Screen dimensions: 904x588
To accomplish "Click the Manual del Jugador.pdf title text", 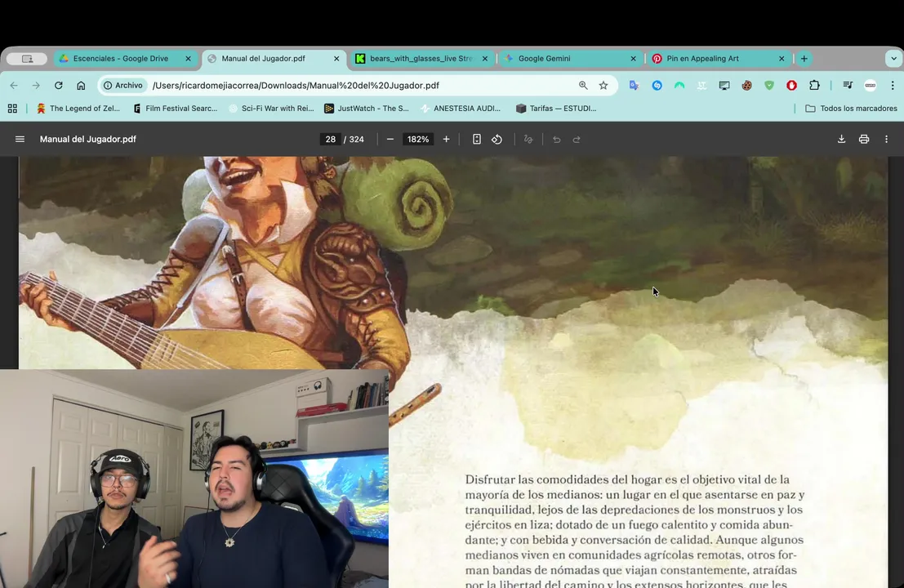I will point(87,139).
